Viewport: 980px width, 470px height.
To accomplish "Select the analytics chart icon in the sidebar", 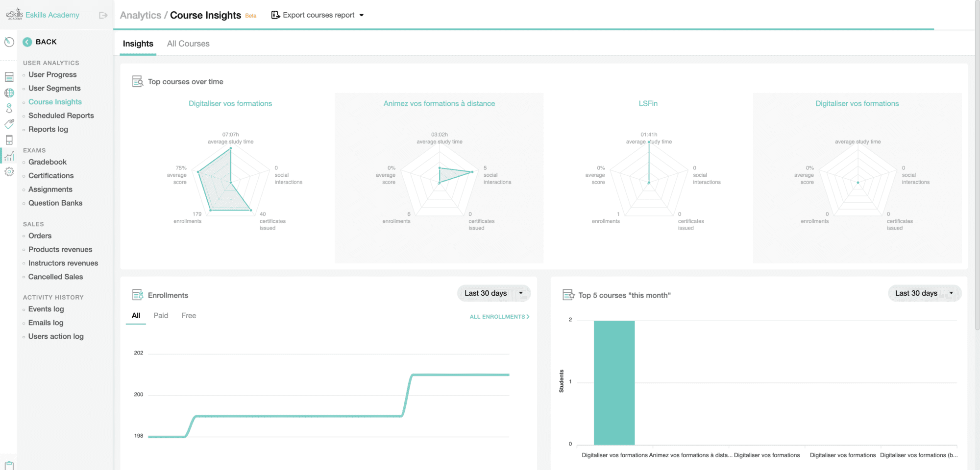I will [9, 156].
